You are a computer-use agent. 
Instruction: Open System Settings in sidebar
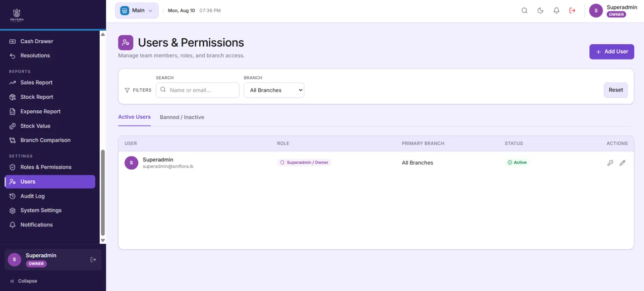(x=50, y=211)
